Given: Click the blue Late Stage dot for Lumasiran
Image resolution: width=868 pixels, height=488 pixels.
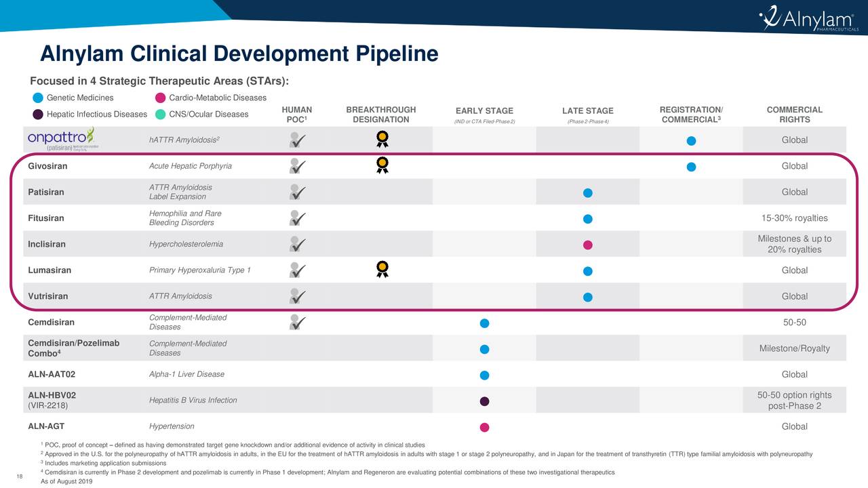Looking at the screenshot, I should pyautogui.click(x=588, y=270).
